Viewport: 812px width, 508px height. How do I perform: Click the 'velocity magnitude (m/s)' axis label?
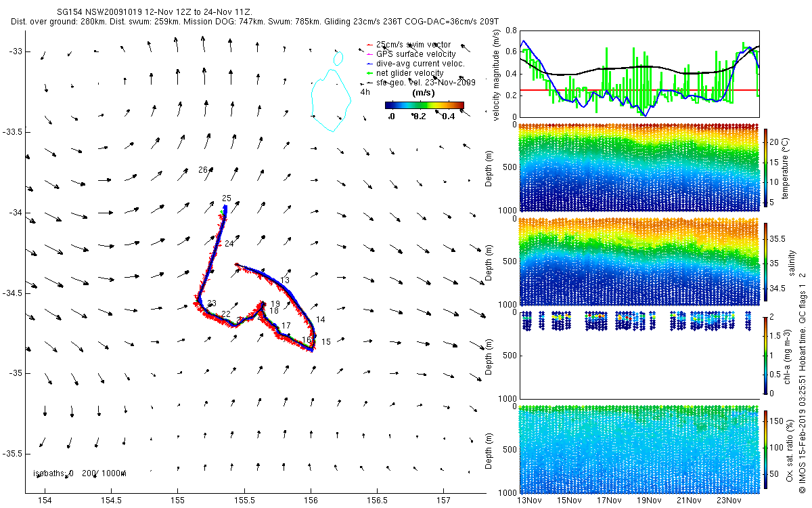[497, 75]
